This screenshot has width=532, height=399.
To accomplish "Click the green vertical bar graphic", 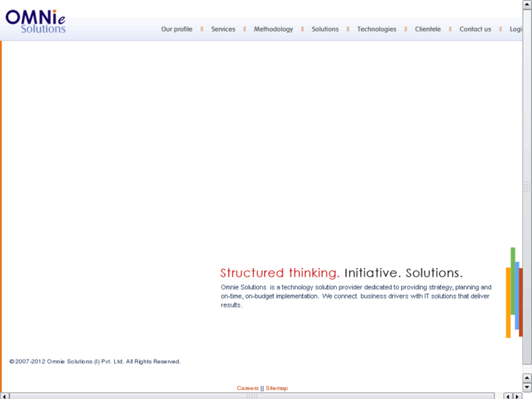I will tap(513, 280).
